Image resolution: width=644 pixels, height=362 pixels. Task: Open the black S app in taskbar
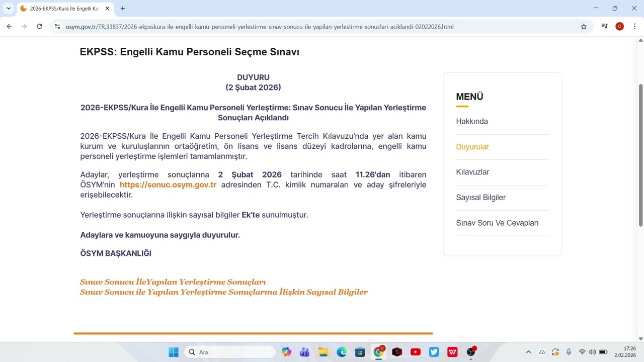tap(397, 352)
